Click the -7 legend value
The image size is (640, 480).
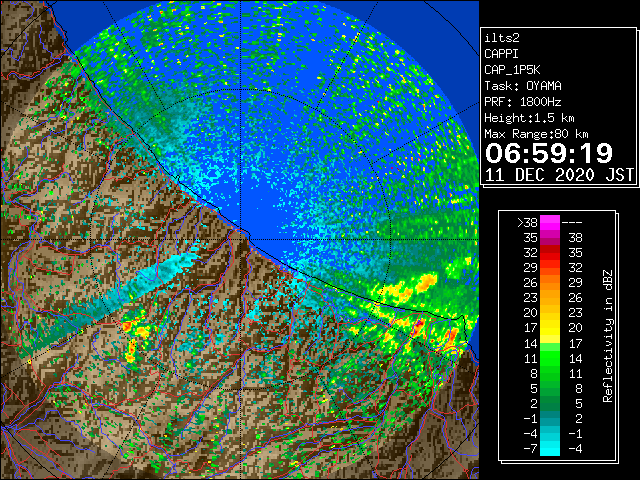point(530,449)
